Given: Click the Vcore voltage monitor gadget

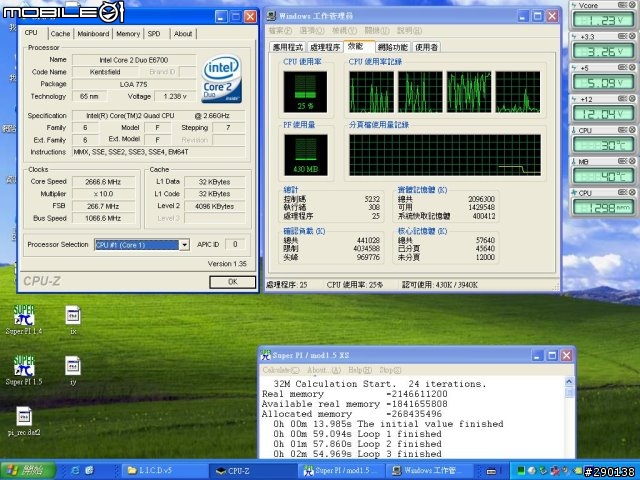Looking at the screenshot, I should (603, 18).
